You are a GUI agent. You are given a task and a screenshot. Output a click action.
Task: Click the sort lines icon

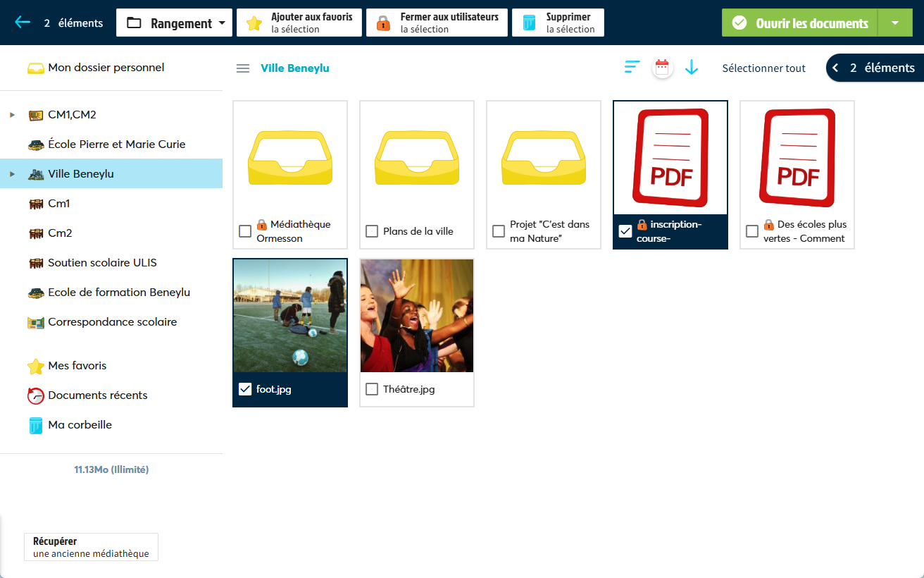[632, 68]
